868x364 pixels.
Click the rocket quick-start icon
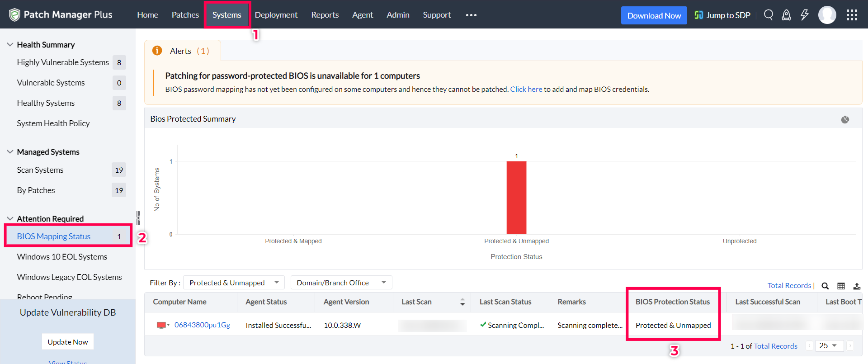point(787,15)
